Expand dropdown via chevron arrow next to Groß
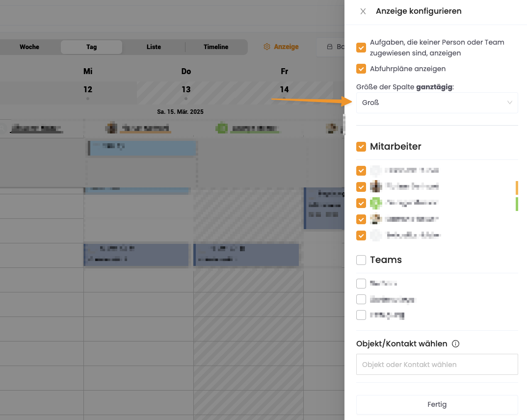Screen dimensions: 527x420 509,103
